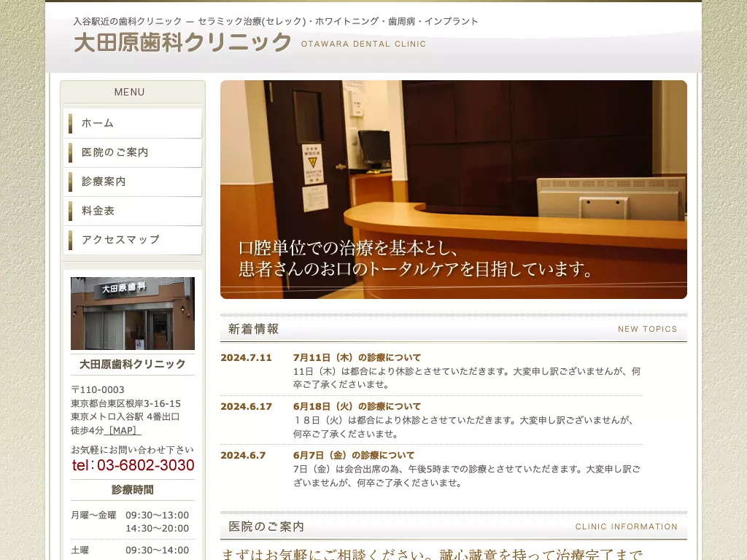The width and height of the screenshot is (747, 560).
Task: Open the ホーム menu item
Action: click(x=133, y=123)
